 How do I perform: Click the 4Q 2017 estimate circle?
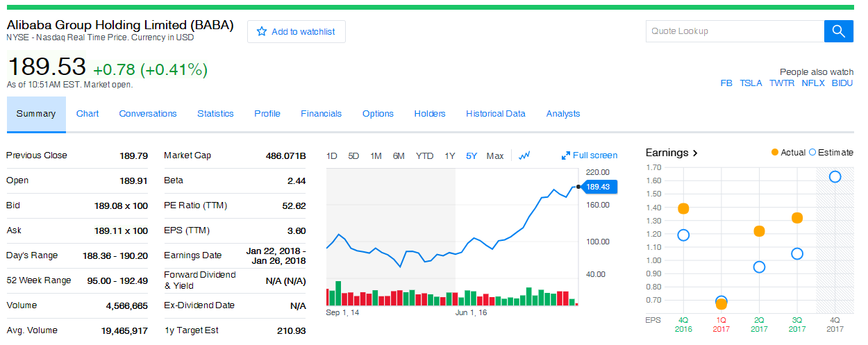[835, 177]
